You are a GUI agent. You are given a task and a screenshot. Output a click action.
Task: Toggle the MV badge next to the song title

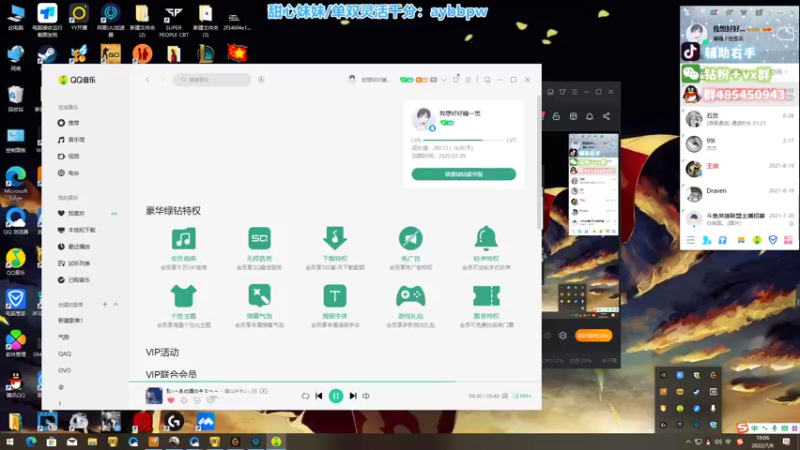[263, 391]
